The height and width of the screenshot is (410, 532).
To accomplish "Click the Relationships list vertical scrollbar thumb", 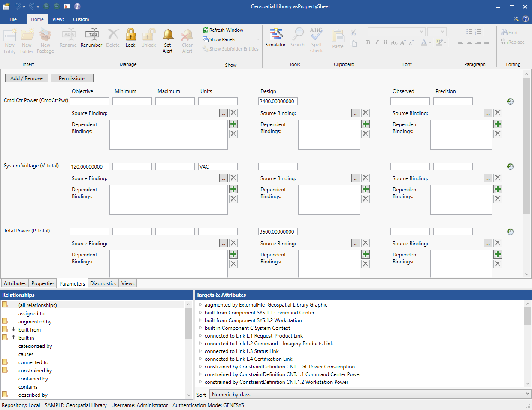I will tap(189, 323).
